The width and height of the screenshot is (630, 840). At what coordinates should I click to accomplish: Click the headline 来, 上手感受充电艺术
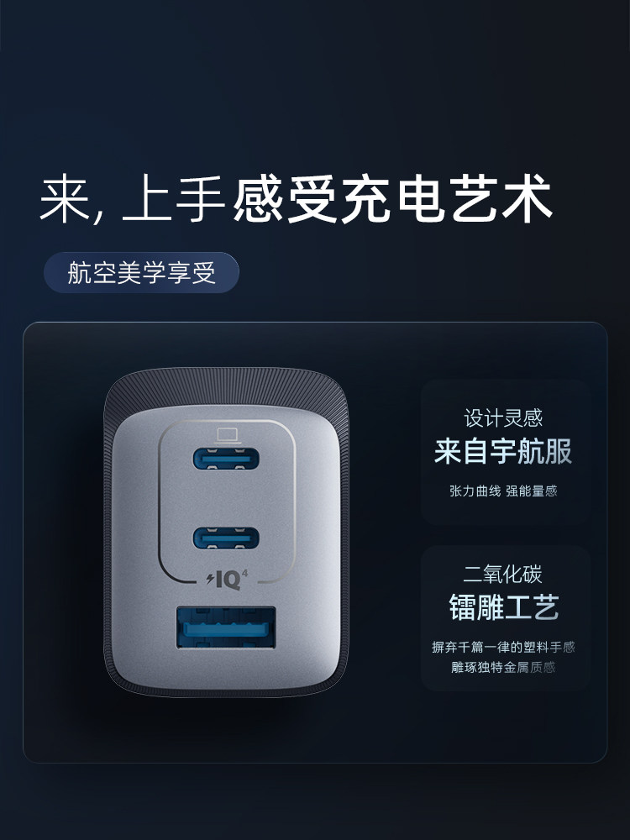point(297,200)
